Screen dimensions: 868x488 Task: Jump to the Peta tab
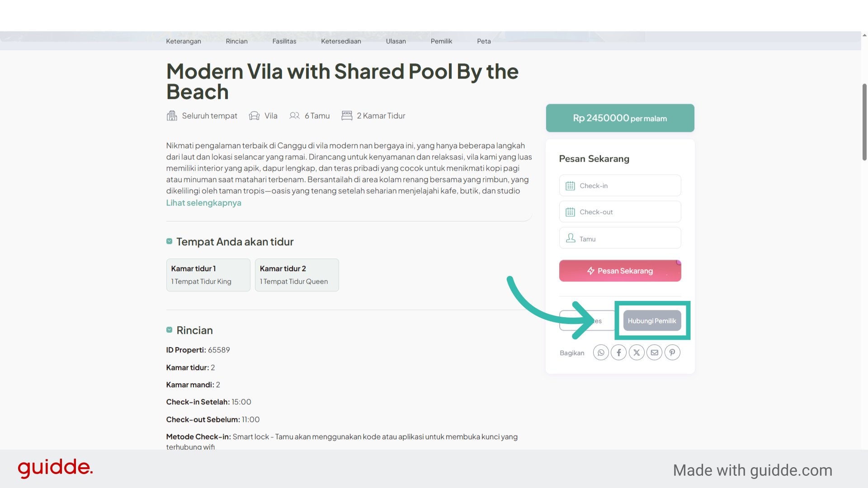point(484,41)
